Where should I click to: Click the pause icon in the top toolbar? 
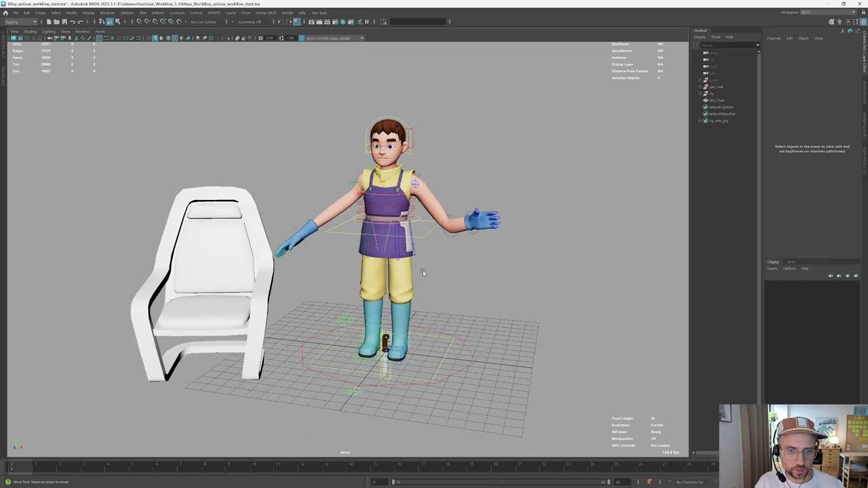[367, 22]
